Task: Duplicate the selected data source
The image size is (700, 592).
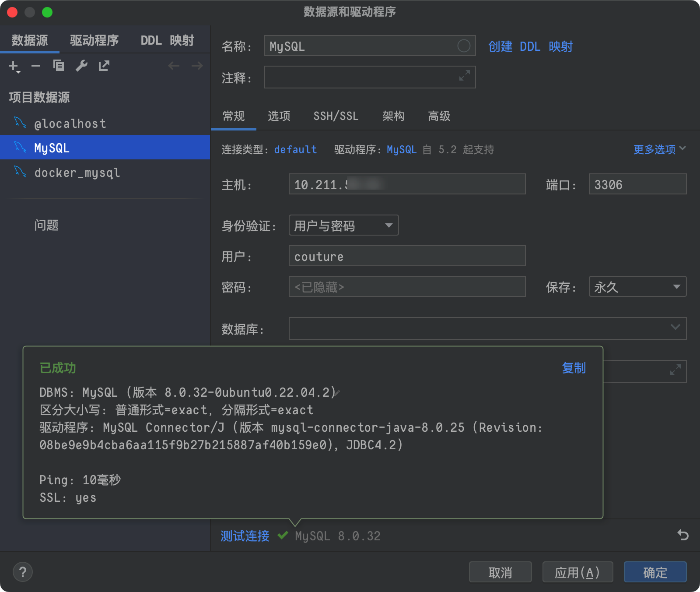Action: click(59, 66)
